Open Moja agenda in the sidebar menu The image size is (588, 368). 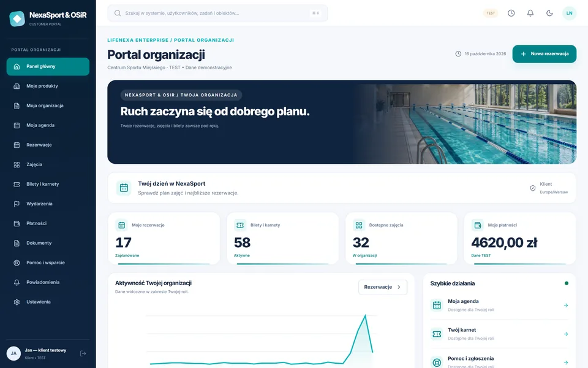click(48, 125)
